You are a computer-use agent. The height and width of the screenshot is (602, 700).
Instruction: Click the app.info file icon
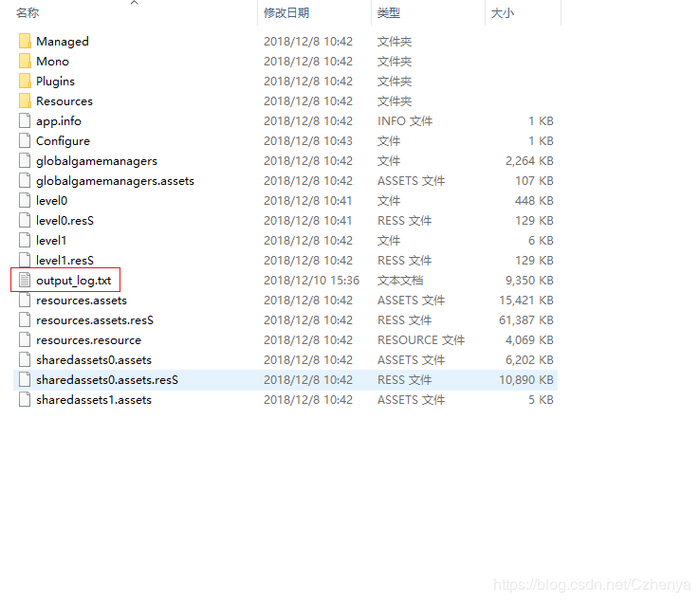25,121
